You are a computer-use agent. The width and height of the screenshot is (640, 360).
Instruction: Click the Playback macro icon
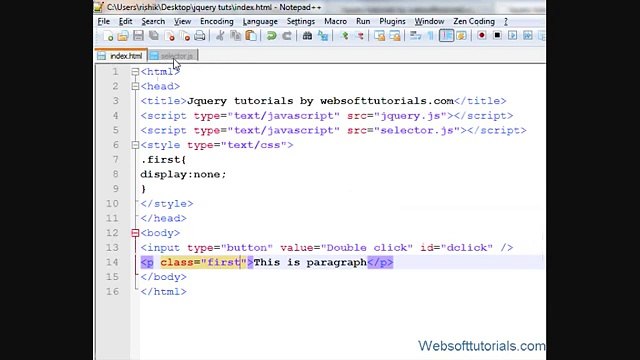(512, 36)
